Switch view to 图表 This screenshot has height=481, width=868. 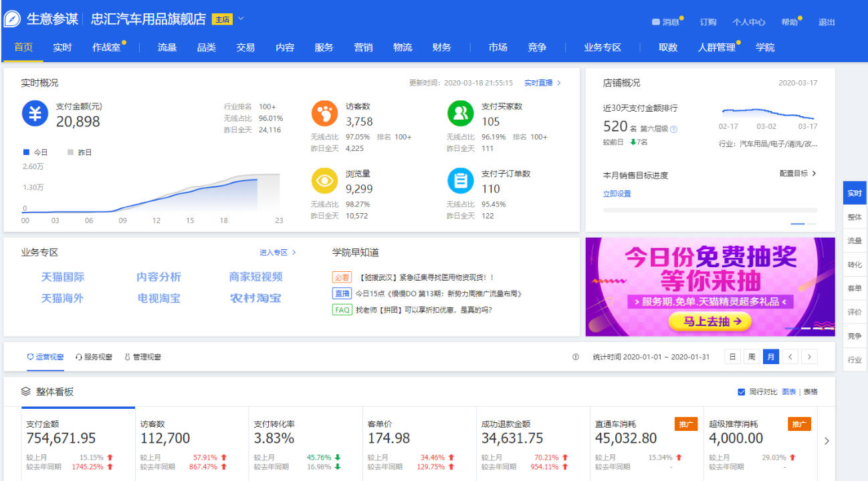pyautogui.click(x=789, y=391)
